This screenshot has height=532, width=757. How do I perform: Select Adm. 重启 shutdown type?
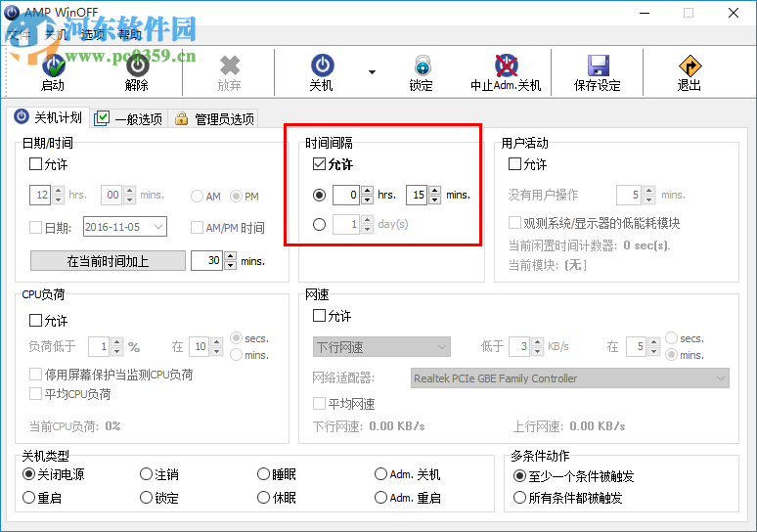click(x=380, y=497)
